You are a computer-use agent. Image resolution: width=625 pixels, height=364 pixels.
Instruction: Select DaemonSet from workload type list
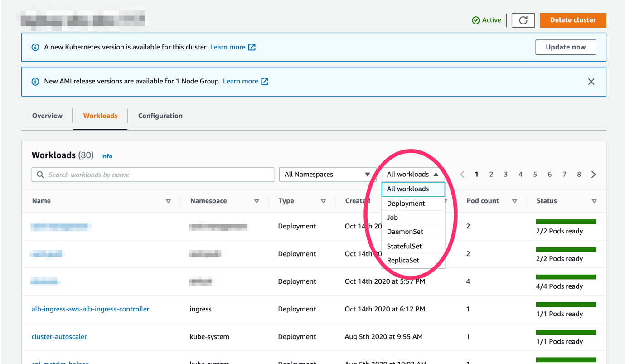coord(405,232)
